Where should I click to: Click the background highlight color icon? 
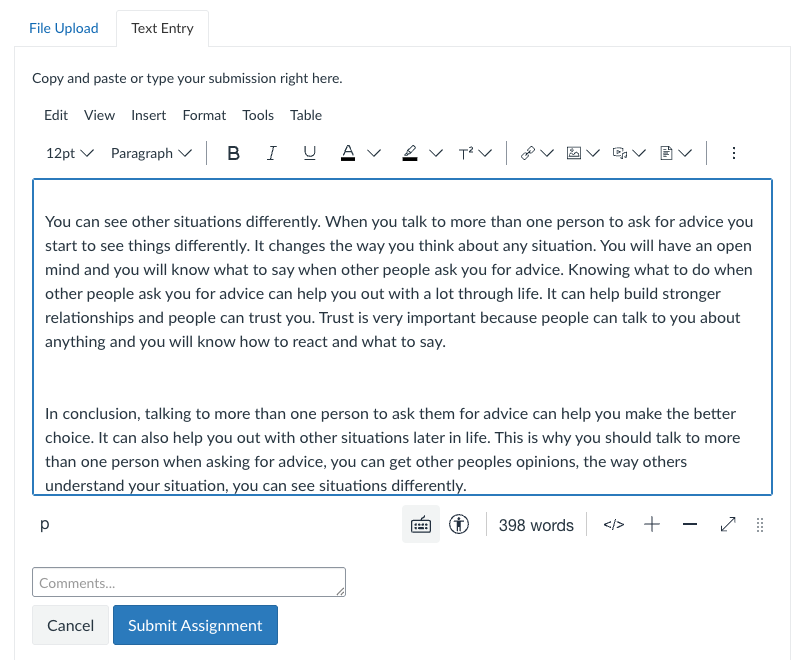pos(410,153)
